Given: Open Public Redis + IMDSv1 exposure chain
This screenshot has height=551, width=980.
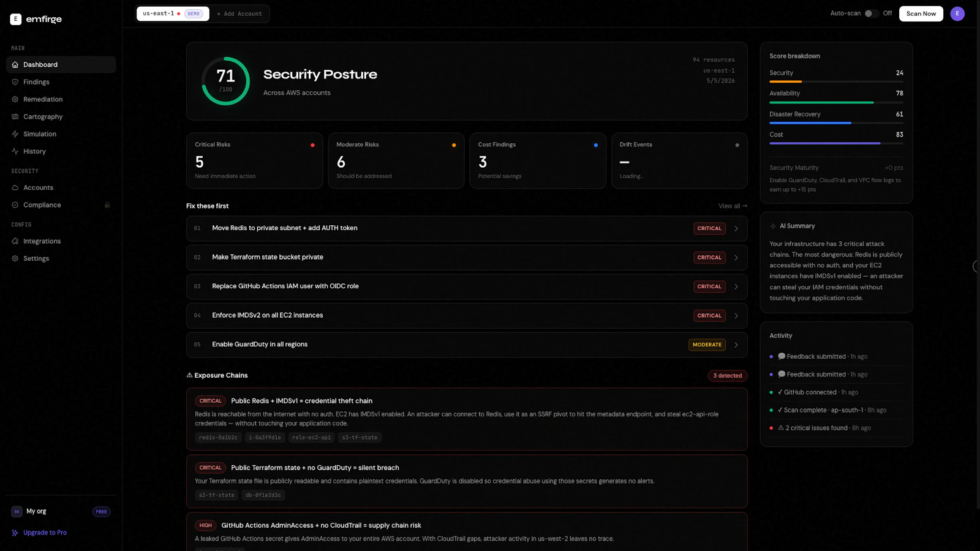Looking at the screenshot, I should click(x=467, y=419).
